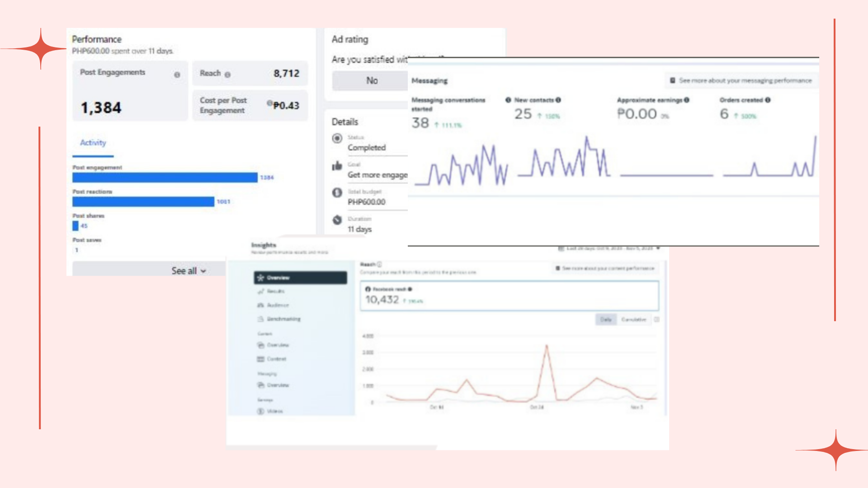This screenshot has height=488, width=868.
Task: Click the No button for ad rating
Action: pyautogui.click(x=372, y=80)
